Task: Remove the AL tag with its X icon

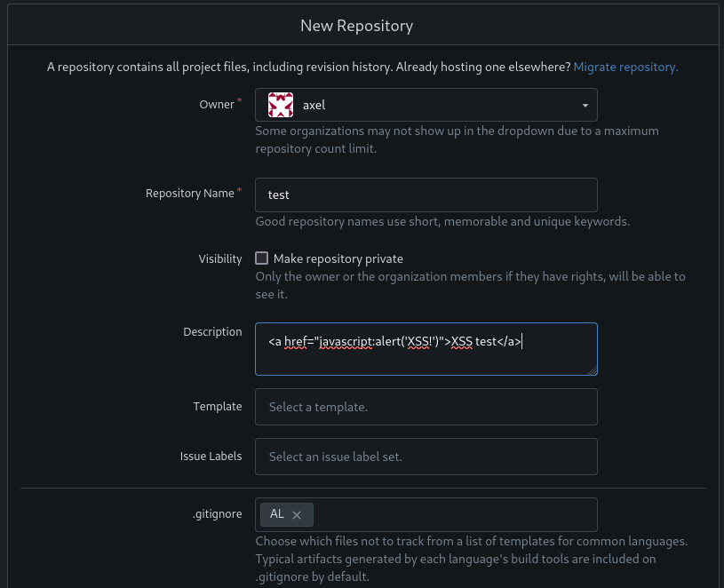Action: point(297,514)
